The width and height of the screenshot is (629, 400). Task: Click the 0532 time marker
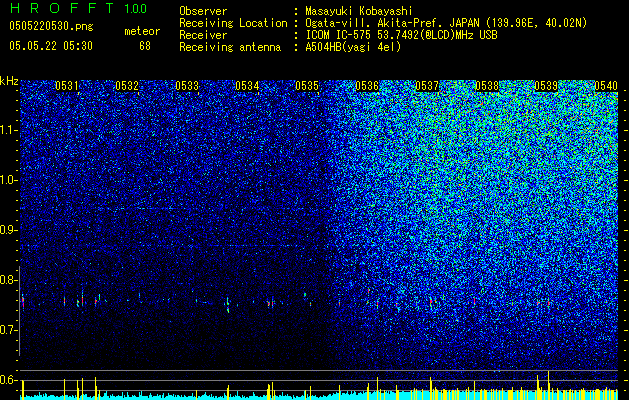point(127,86)
